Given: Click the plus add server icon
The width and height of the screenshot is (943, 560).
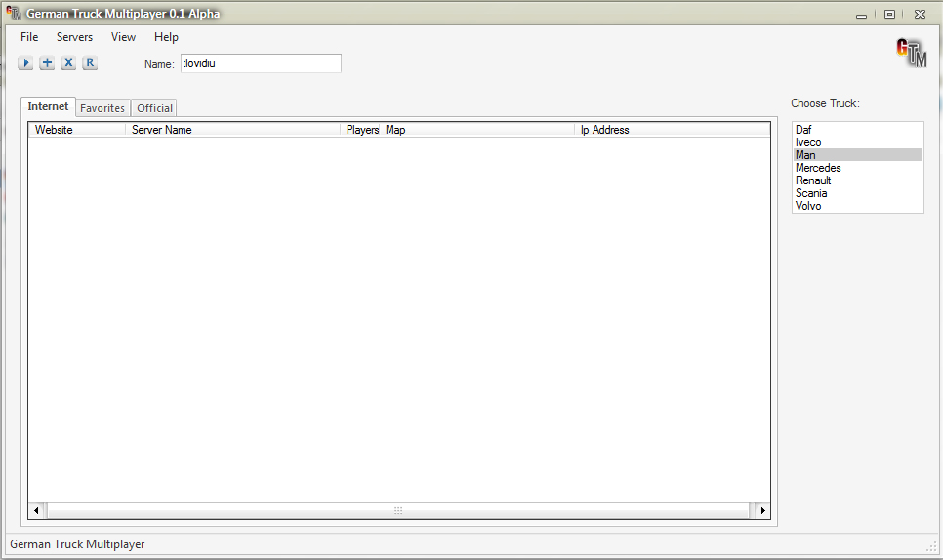Looking at the screenshot, I should [x=47, y=62].
